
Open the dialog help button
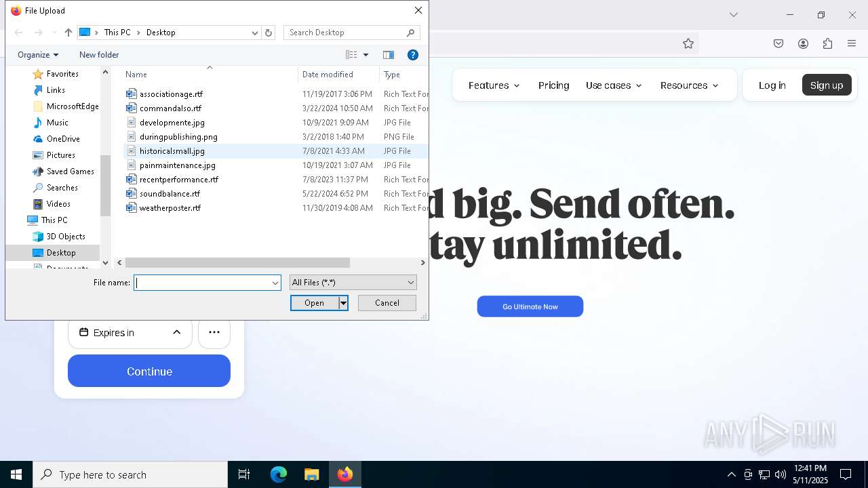coord(412,55)
